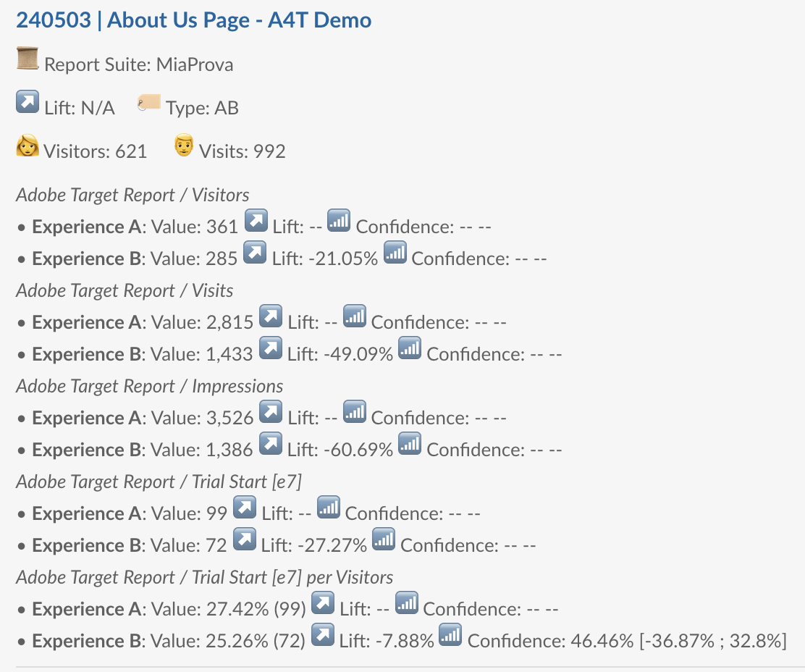This screenshot has width=805, height=672.
Task: Click the Adobe Target Report / Visitors heading
Action: 132,195
